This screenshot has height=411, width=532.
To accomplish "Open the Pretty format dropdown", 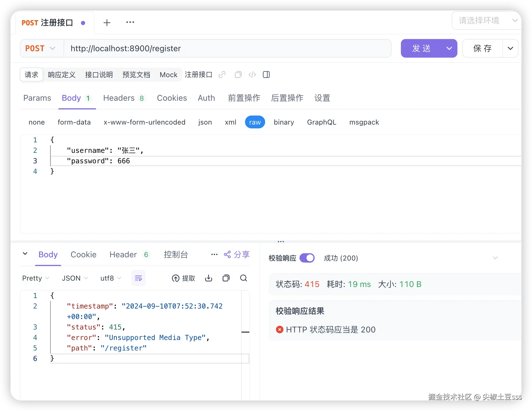I will (x=36, y=278).
